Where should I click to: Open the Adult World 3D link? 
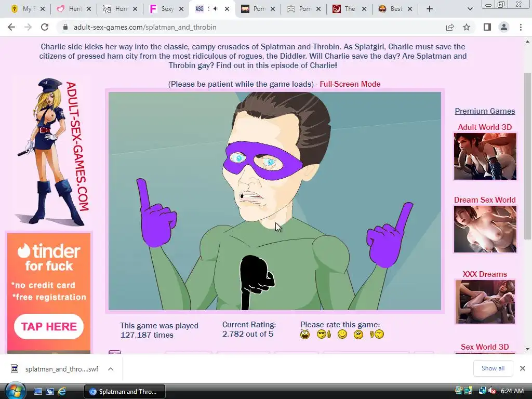(x=485, y=127)
